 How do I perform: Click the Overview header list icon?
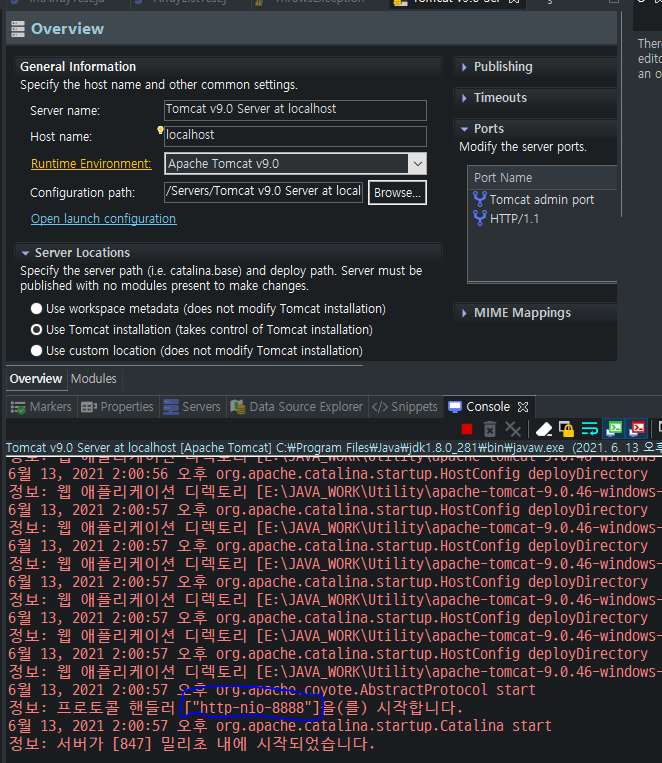pyautogui.click(x=18, y=29)
